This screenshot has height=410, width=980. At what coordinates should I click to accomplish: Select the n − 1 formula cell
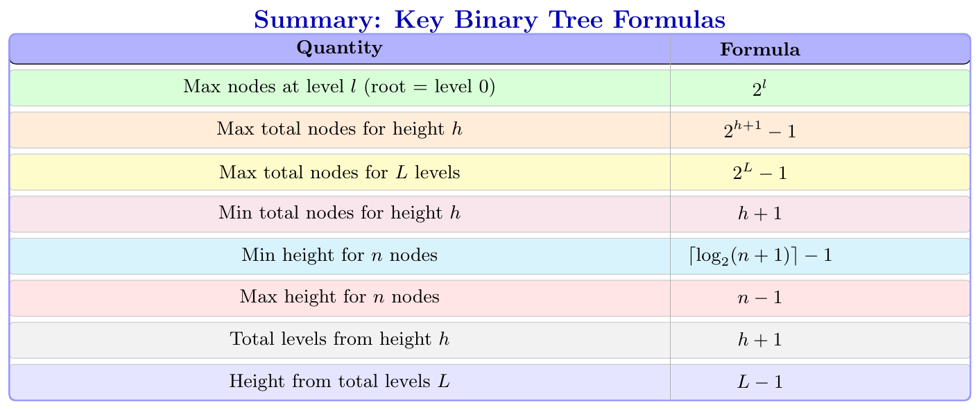click(760, 298)
